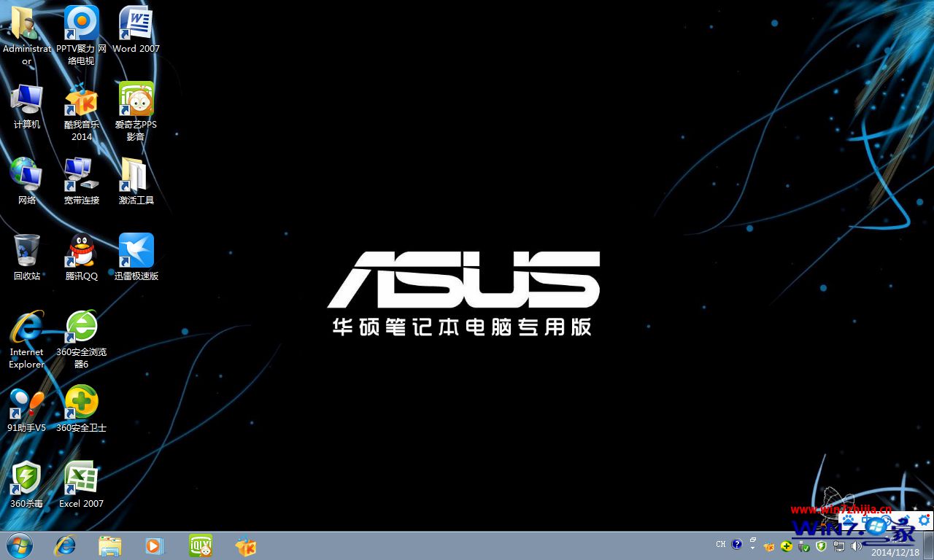
Task: Open iQIYI from the taskbar
Action: (x=200, y=545)
